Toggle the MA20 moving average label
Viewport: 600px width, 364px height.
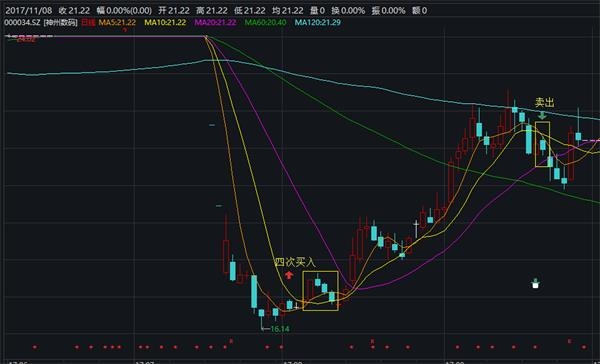(x=215, y=23)
